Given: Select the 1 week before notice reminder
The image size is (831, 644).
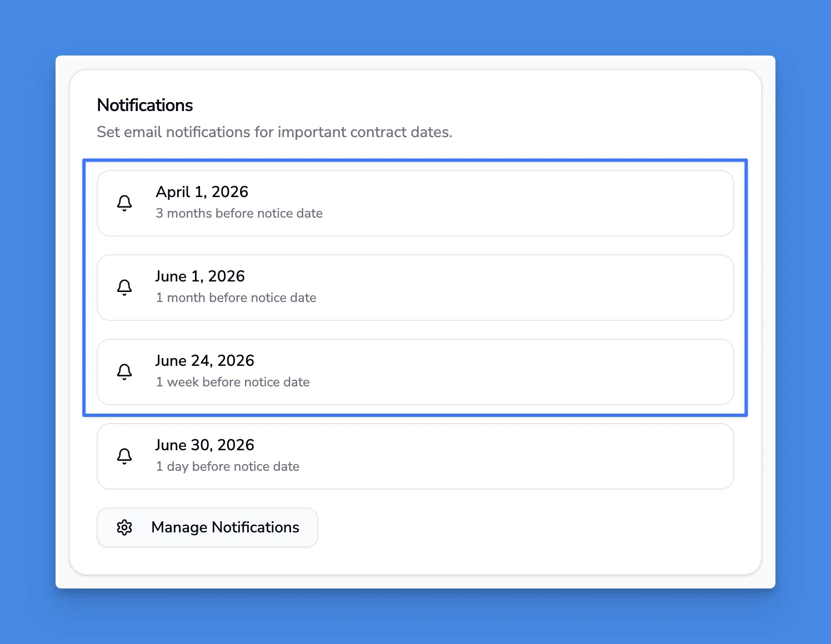Looking at the screenshot, I should (x=415, y=371).
